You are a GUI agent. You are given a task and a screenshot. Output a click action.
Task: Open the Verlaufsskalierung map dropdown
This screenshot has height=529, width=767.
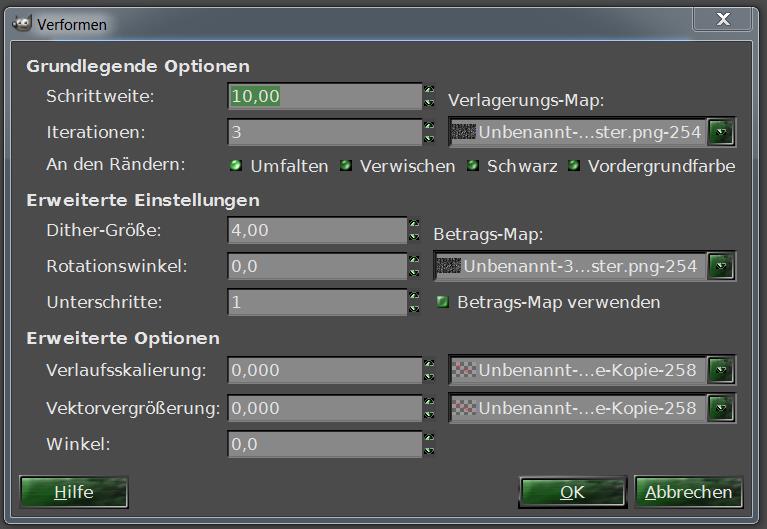click(x=721, y=370)
